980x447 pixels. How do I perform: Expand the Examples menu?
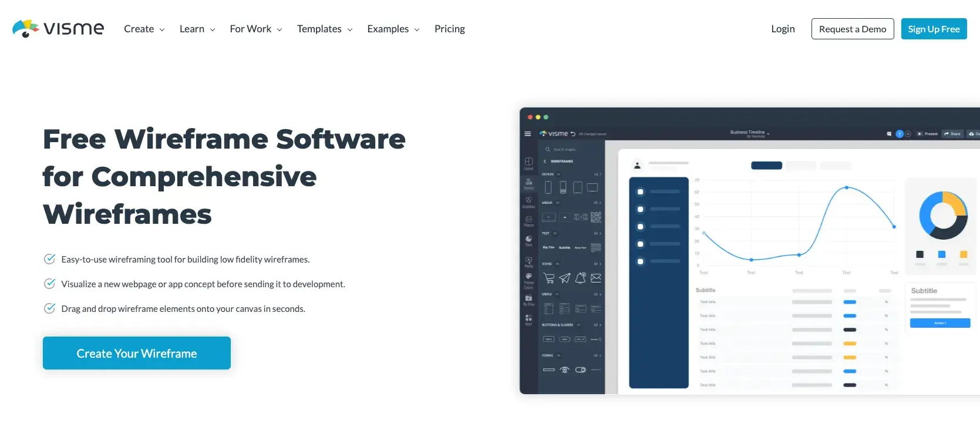pos(393,29)
